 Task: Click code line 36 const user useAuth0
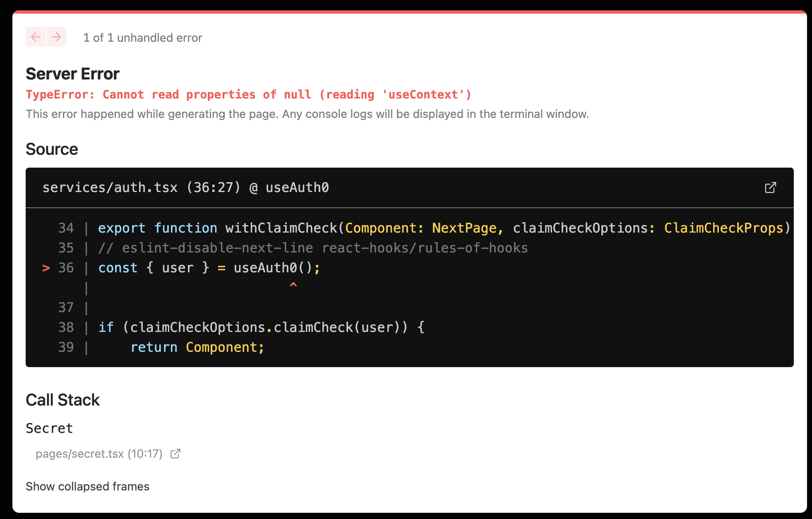pos(209,268)
